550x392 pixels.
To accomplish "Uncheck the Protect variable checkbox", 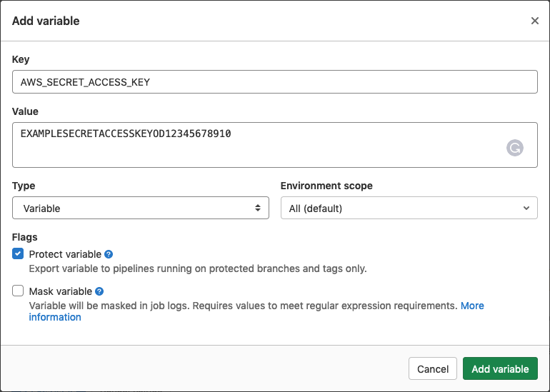I will [x=18, y=253].
